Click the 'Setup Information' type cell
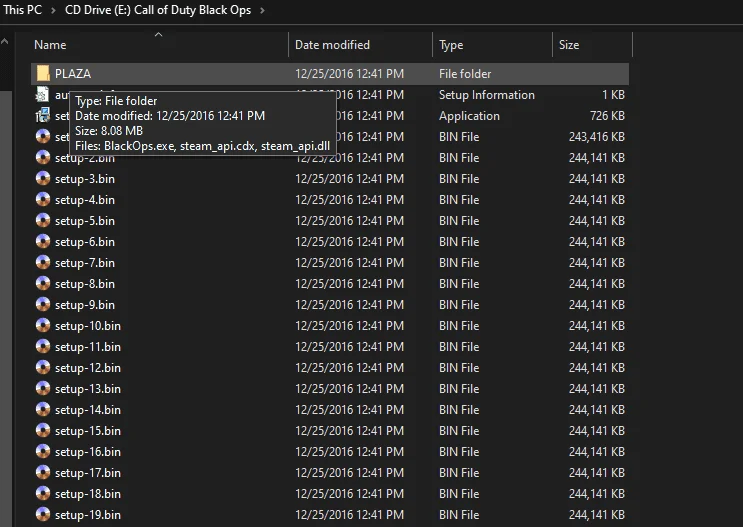 [487, 95]
